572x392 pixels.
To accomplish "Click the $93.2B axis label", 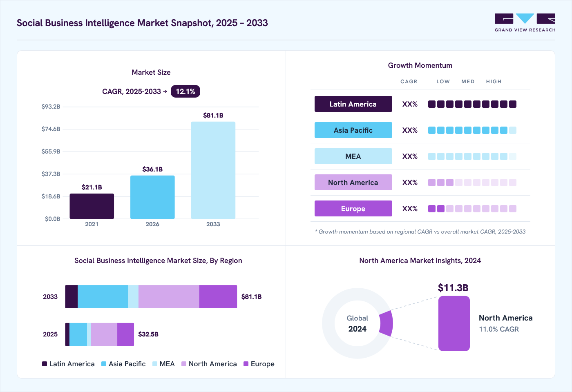I will tap(51, 107).
